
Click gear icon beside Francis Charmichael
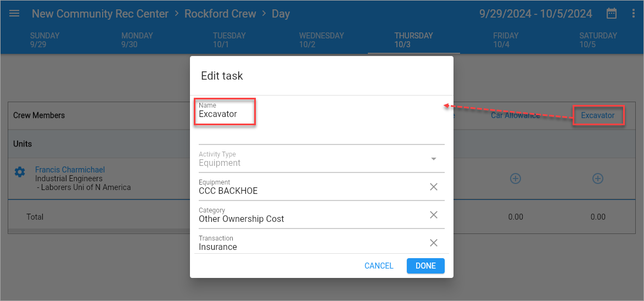pyautogui.click(x=20, y=172)
